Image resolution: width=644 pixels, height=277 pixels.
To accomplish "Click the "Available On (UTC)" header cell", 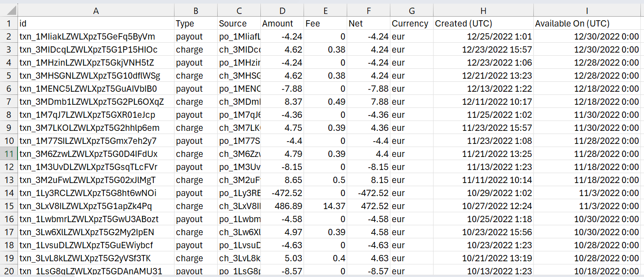I will 587,24.
